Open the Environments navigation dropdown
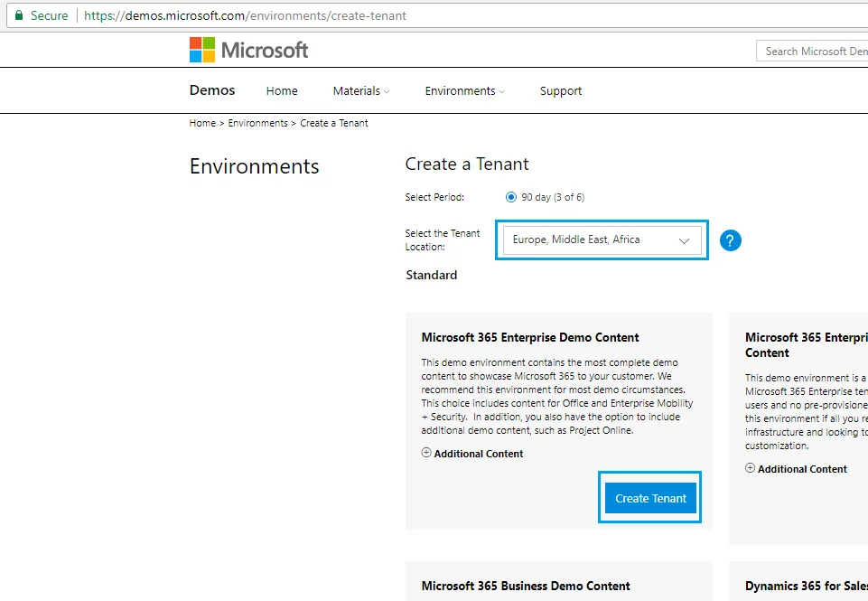The height and width of the screenshot is (601, 868). [x=464, y=91]
